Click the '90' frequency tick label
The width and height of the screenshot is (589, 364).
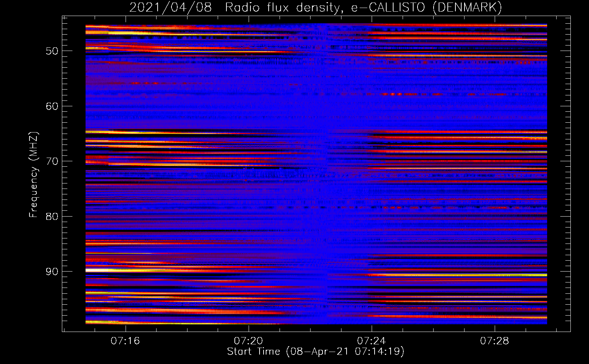52,272
